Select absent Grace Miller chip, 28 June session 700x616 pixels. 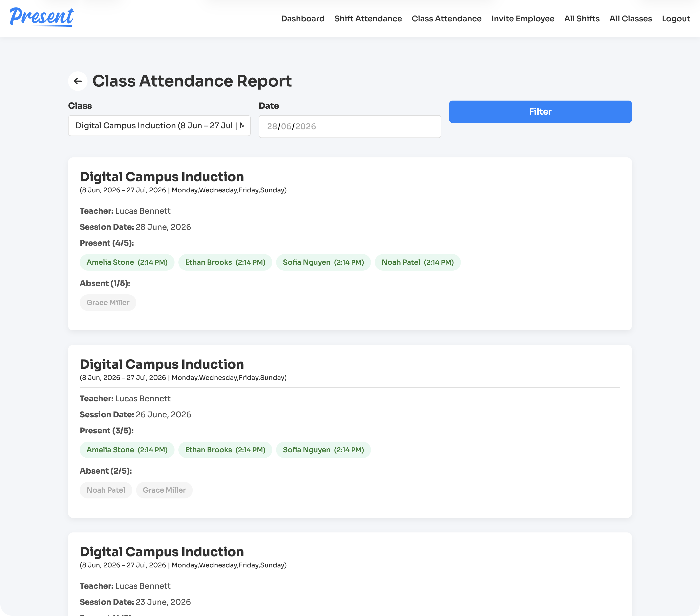click(x=108, y=303)
